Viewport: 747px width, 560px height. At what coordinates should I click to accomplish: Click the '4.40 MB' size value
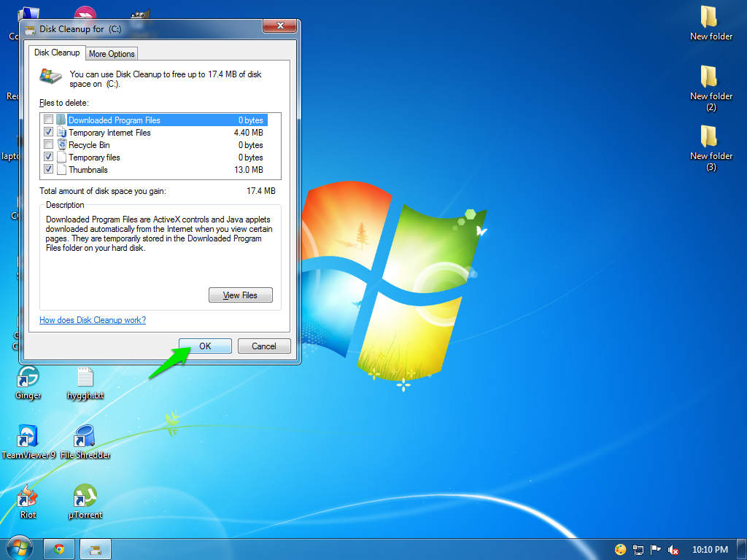(248, 133)
